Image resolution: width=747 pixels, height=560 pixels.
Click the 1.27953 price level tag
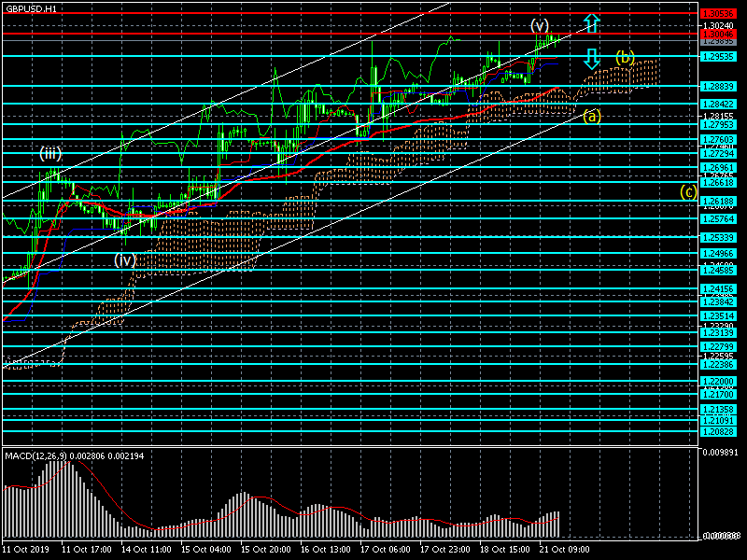pos(719,125)
